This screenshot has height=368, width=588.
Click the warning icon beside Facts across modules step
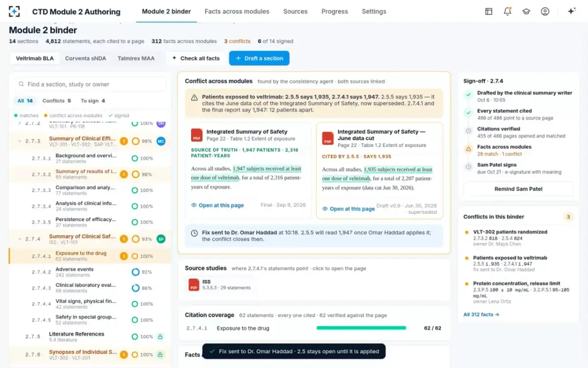(468, 148)
